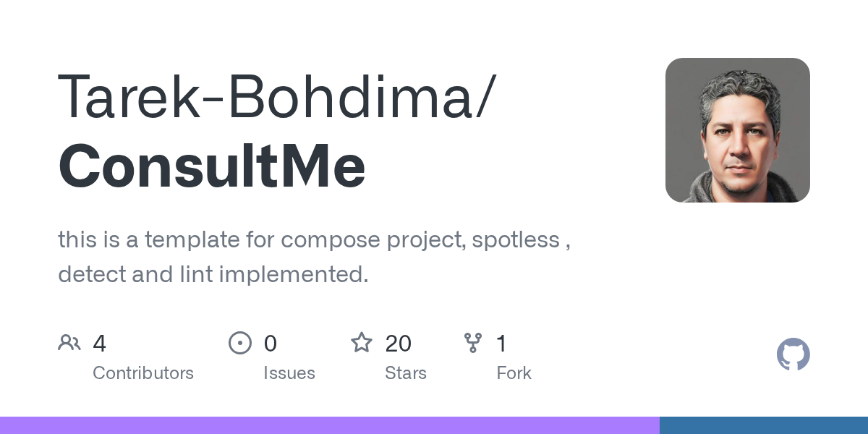868x434 pixels.
Task: Open the ConsultMe repository title
Action: click(x=211, y=166)
